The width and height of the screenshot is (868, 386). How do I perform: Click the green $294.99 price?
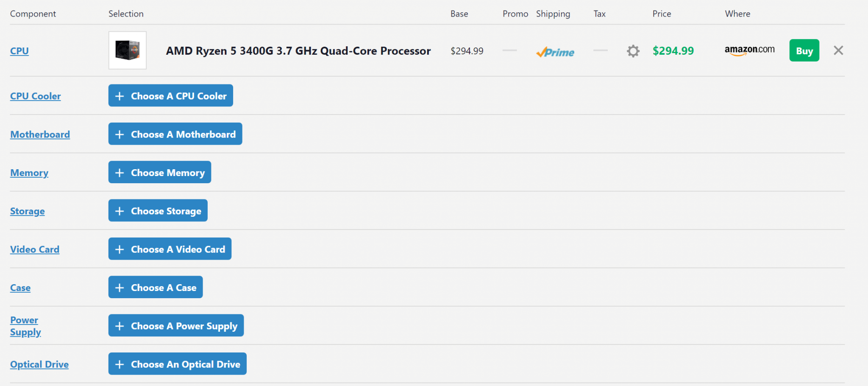point(673,51)
